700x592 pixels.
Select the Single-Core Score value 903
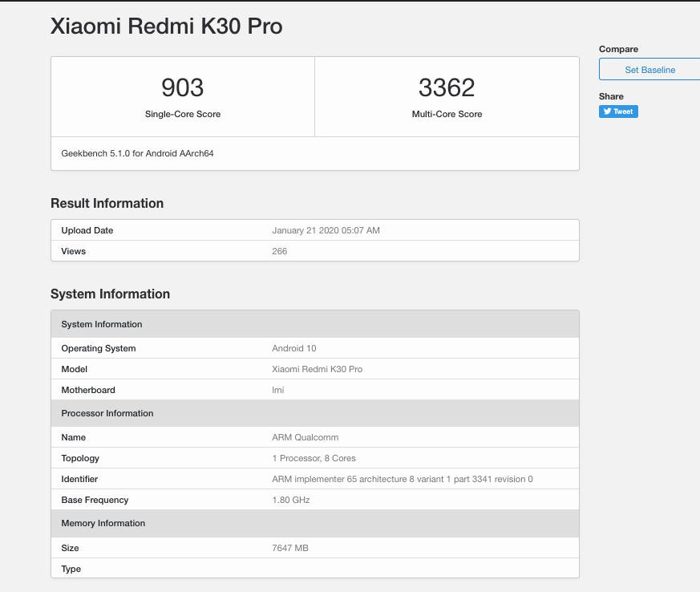(x=183, y=87)
